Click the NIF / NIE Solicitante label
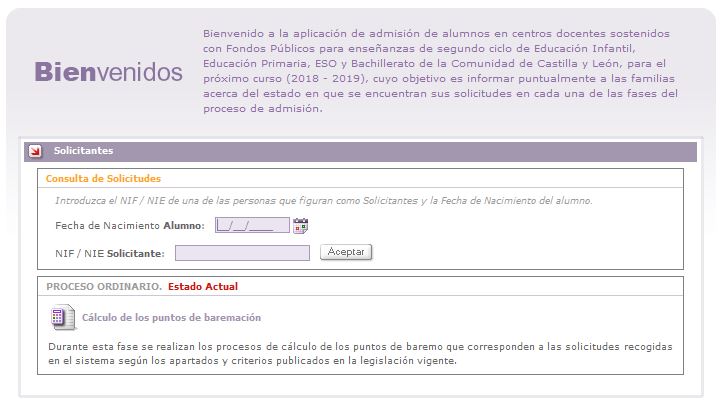Viewport: 726px width, 411px height. [x=110, y=254]
